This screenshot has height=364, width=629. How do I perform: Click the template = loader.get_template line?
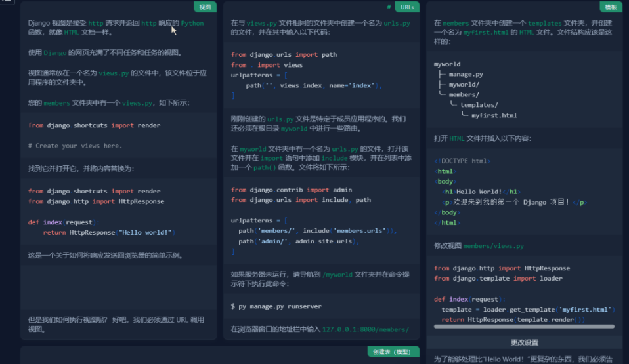click(528, 310)
